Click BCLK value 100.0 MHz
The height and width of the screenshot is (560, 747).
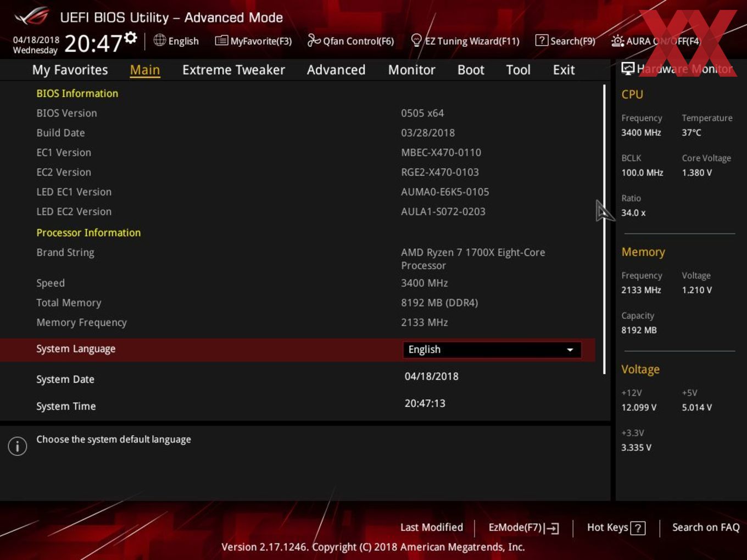coord(642,172)
